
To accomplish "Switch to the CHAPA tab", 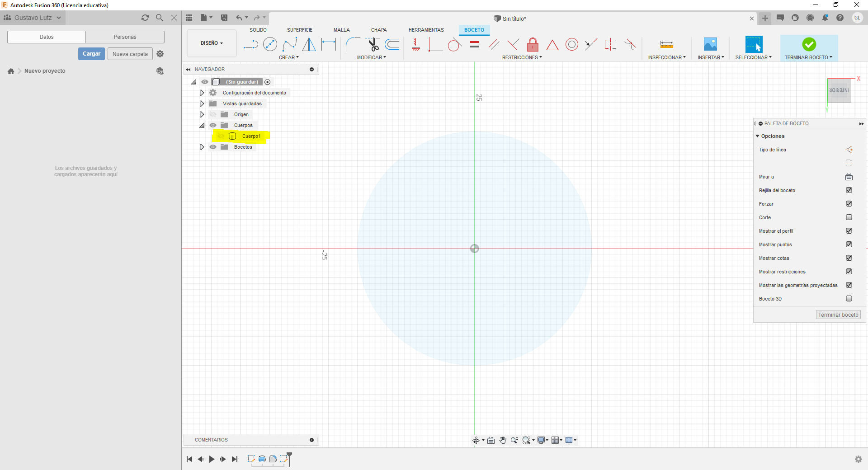I will 379,30.
